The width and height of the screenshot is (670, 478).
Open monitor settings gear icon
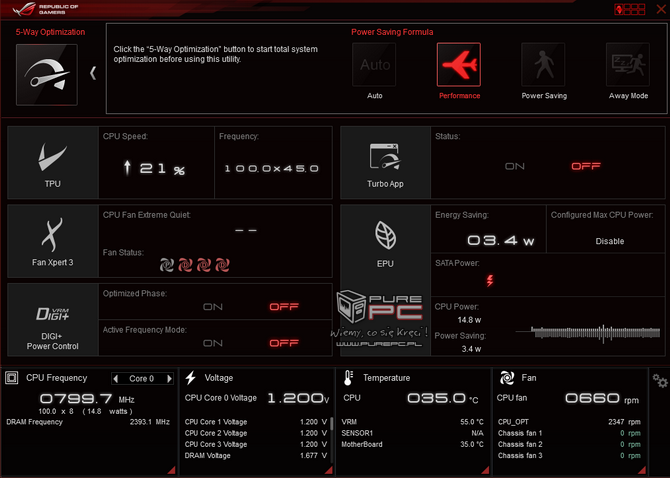coord(660,381)
